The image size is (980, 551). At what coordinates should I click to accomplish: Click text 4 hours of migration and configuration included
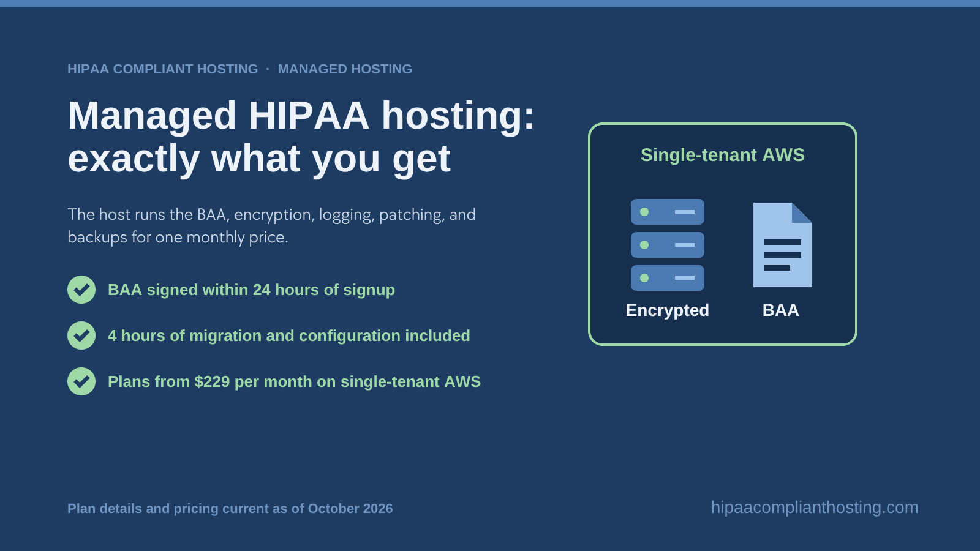coord(289,335)
